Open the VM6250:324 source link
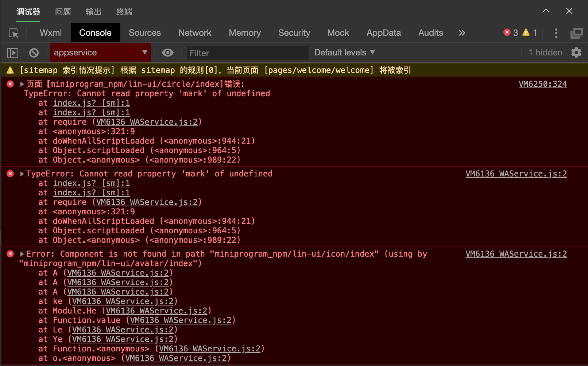Viewport: 588px width, 366px height. coord(543,84)
